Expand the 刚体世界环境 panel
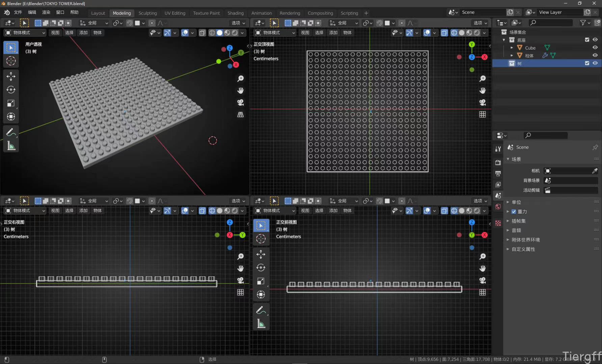 click(x=525, y=240)
